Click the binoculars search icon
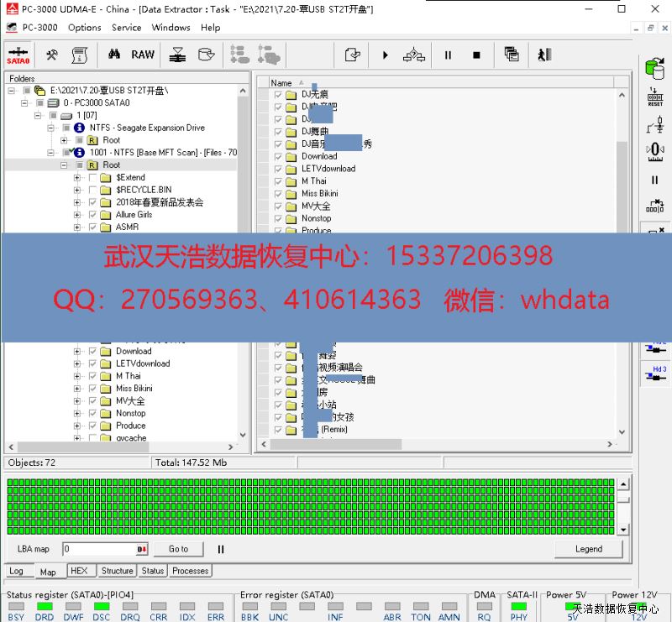The image size is (672, 622). pyautogui.click(x=114, y=55)
